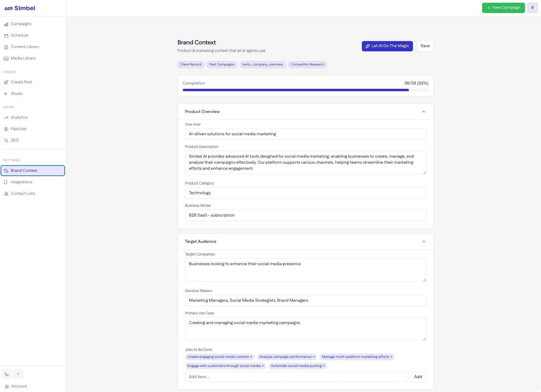This screenshot has width=541, height=392.
Task: Open Contact Lists settings page
Action: [x=23, y=194]
